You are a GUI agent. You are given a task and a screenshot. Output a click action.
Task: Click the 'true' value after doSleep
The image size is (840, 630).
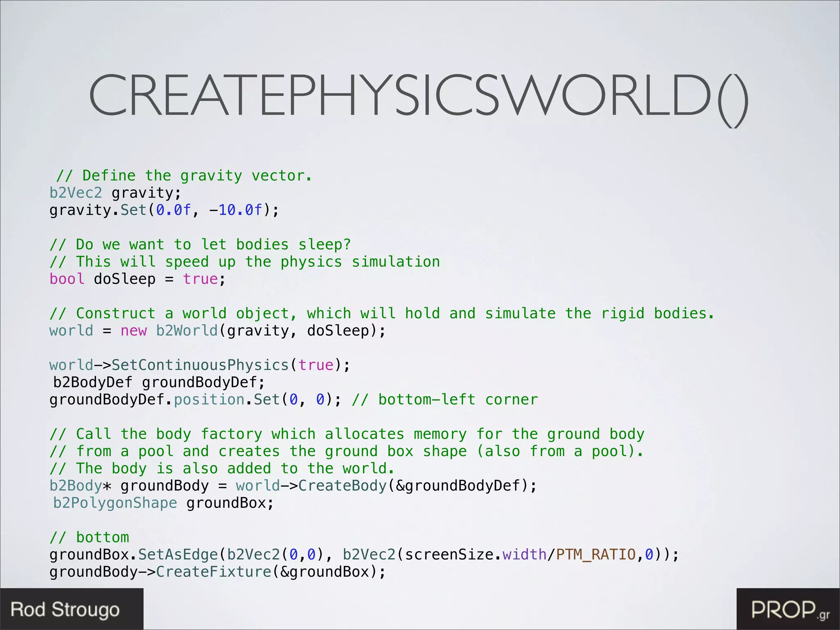(x=200, y=279)
